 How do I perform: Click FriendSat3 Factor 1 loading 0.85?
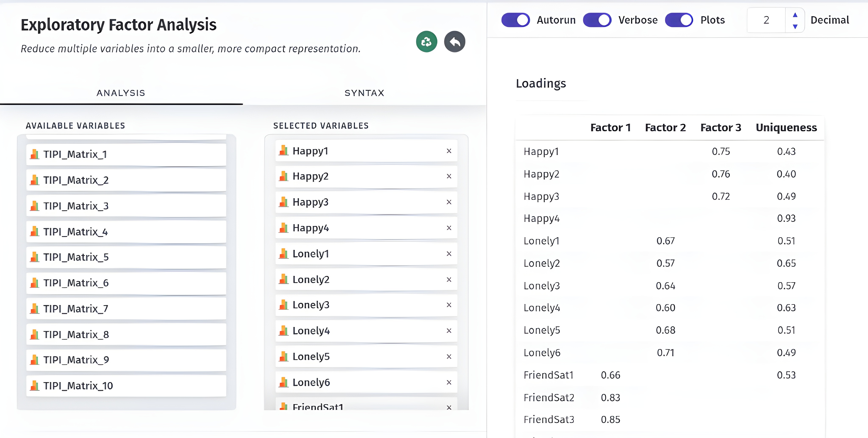click(611, 420)
